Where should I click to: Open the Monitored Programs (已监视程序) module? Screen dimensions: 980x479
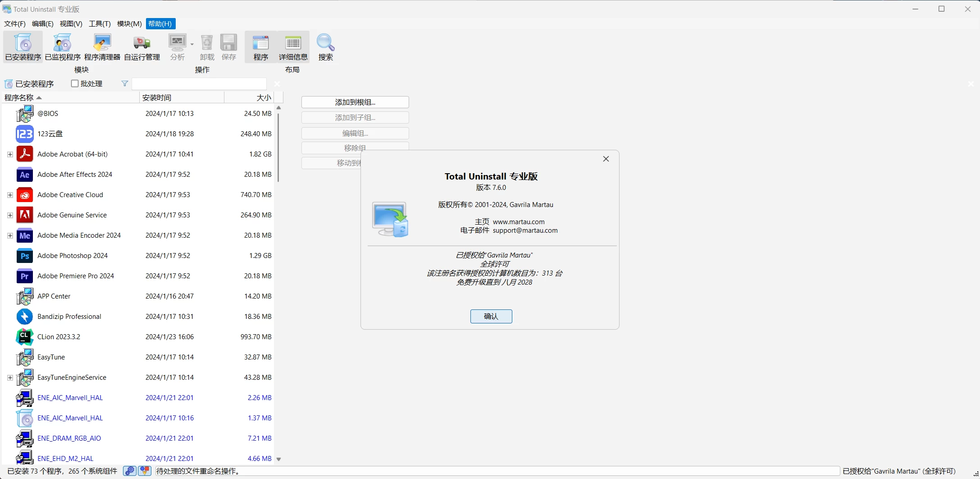click(x=63, y=47)
